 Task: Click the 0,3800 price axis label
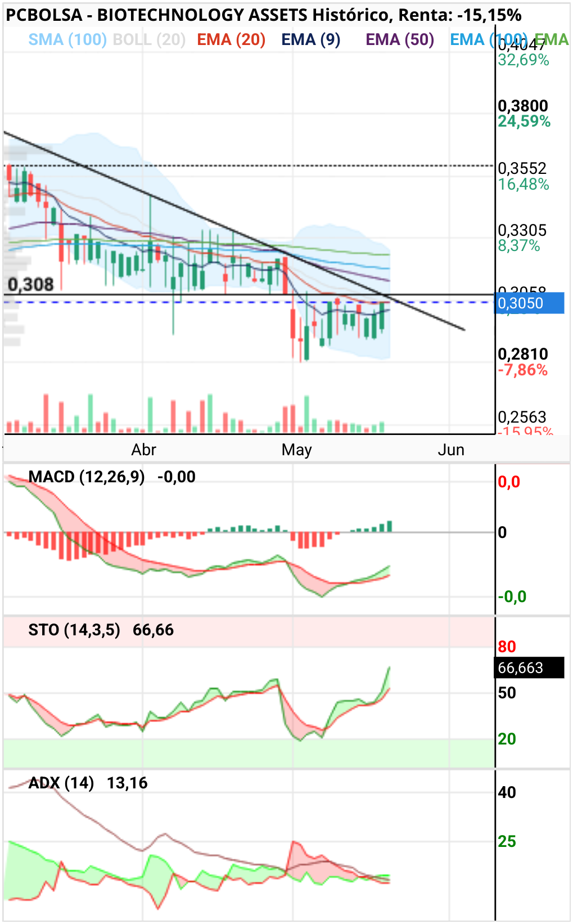(x=523, y=106)
